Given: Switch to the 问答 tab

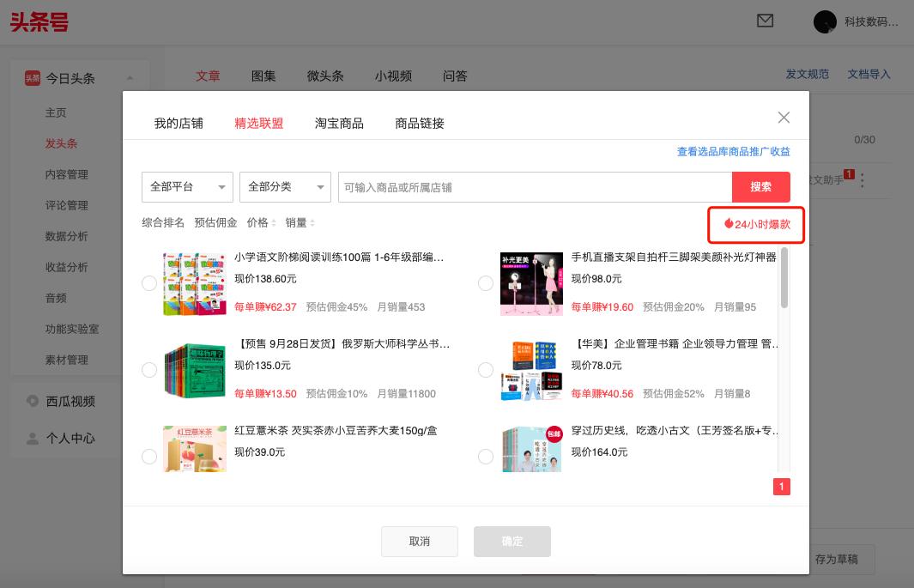Looking at the screenshot, I should [455, 76].
